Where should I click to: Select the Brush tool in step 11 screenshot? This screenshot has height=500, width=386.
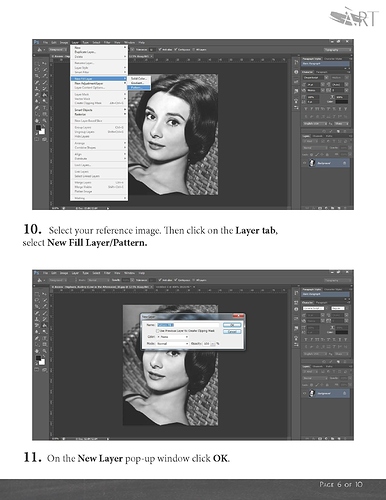coord(45,313)
